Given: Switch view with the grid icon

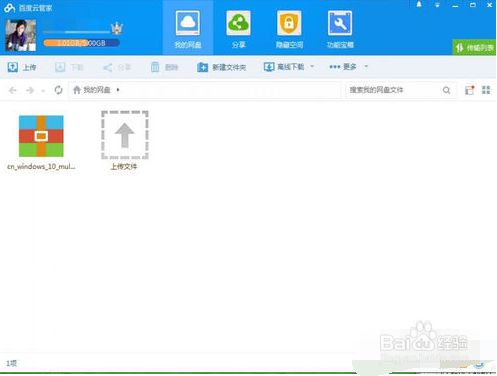Looking at the screenshot, I should point(486,90).
